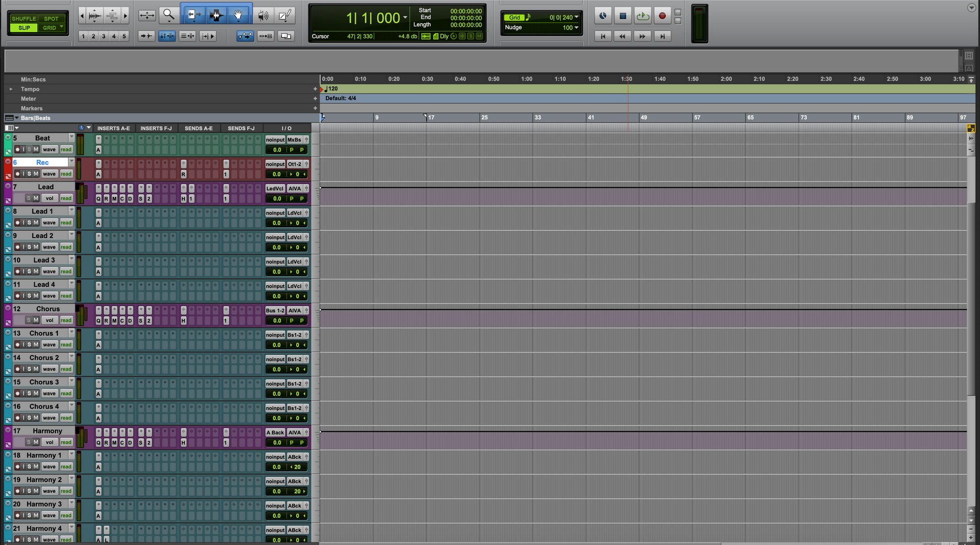The height and width of the screenshot is (545, 980).
Task: Click Harmony track's read automation button
Action: point(66,442)
